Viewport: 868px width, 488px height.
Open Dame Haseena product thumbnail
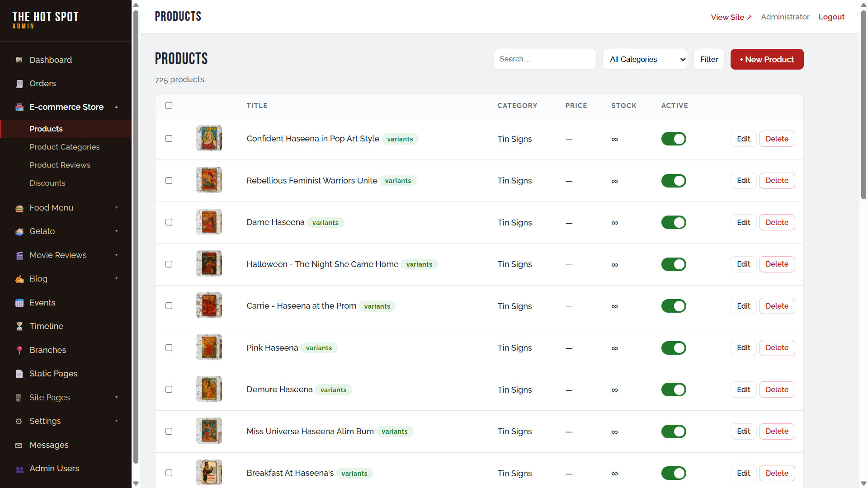tap(209, 222)
